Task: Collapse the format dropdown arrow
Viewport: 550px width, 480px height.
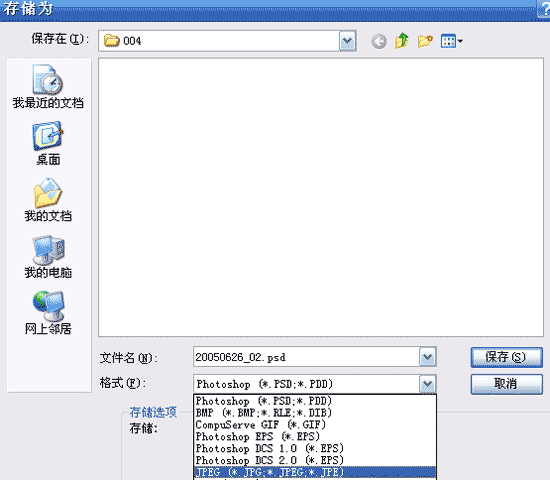Action: pos(428,384)
